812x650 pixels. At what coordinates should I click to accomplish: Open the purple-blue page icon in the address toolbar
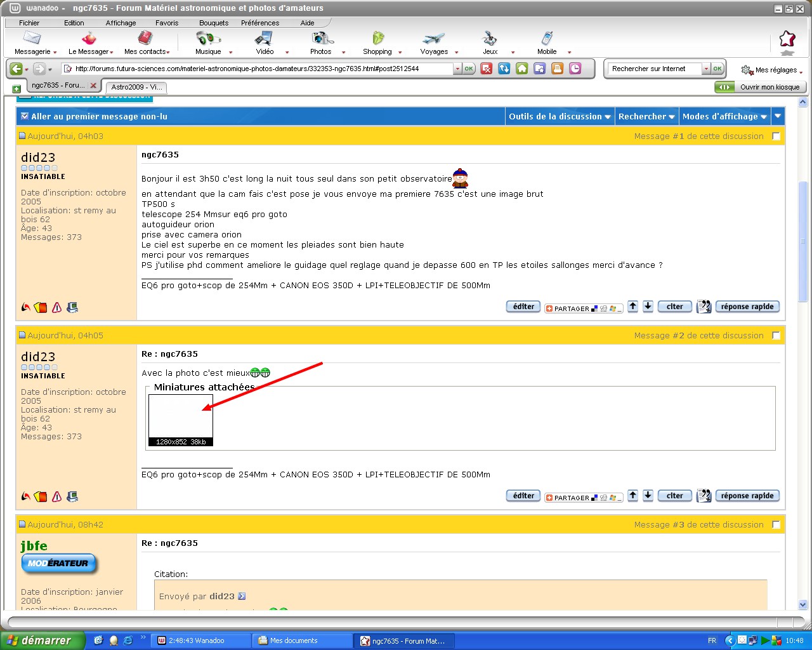pyautogui.click(x=540, y=69)
